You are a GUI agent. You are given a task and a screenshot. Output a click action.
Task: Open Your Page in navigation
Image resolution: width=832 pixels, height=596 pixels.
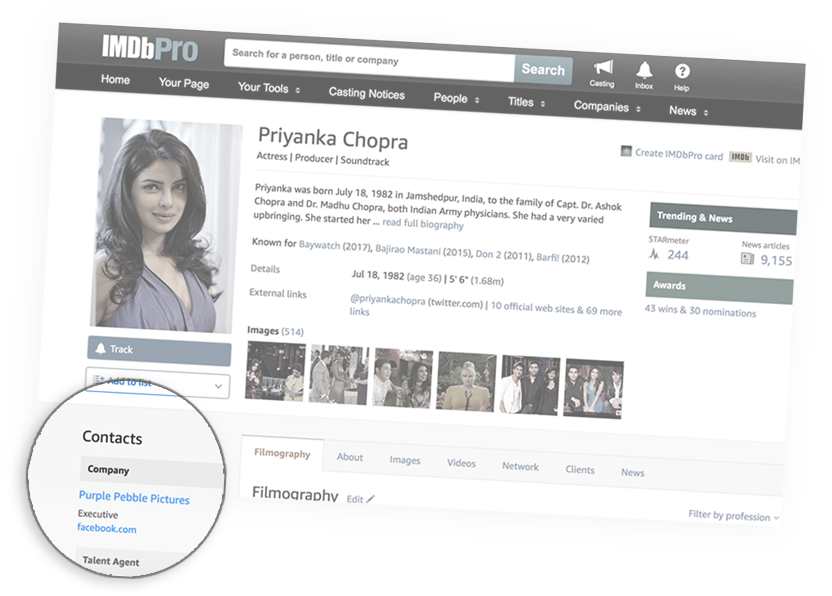click(x=184, y=83)
